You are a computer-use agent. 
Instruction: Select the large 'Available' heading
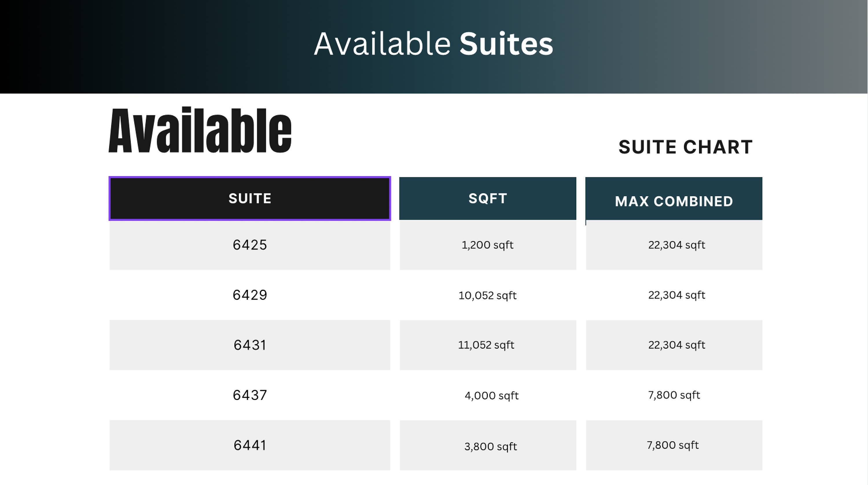[200, 131]
